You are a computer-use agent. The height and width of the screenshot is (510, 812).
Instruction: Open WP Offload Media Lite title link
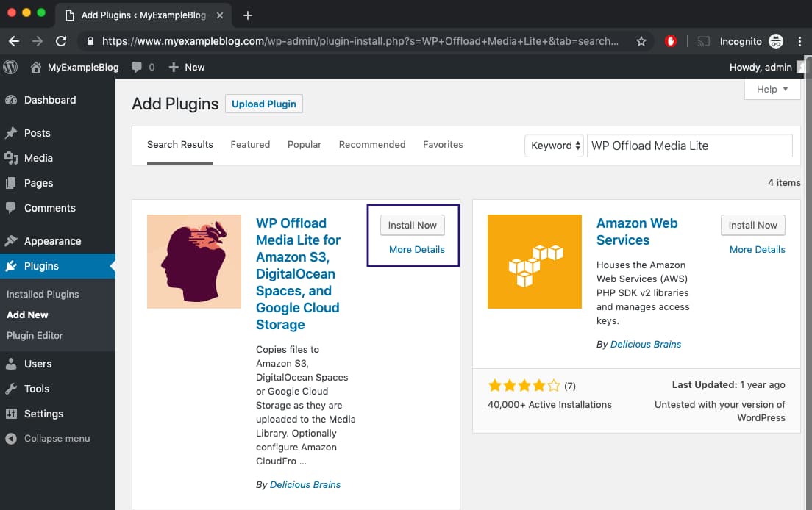coord(299,273)
